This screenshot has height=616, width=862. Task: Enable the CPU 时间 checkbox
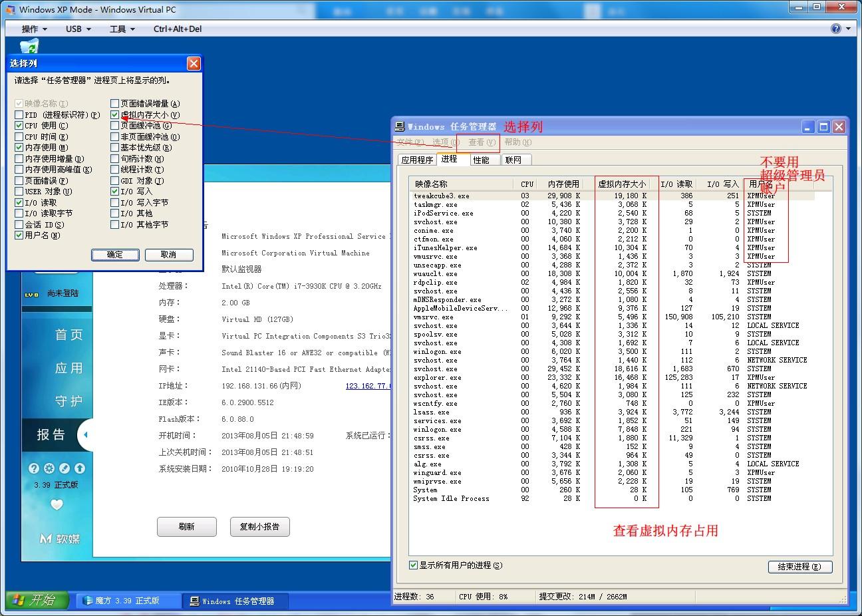[x=19, y=136]
